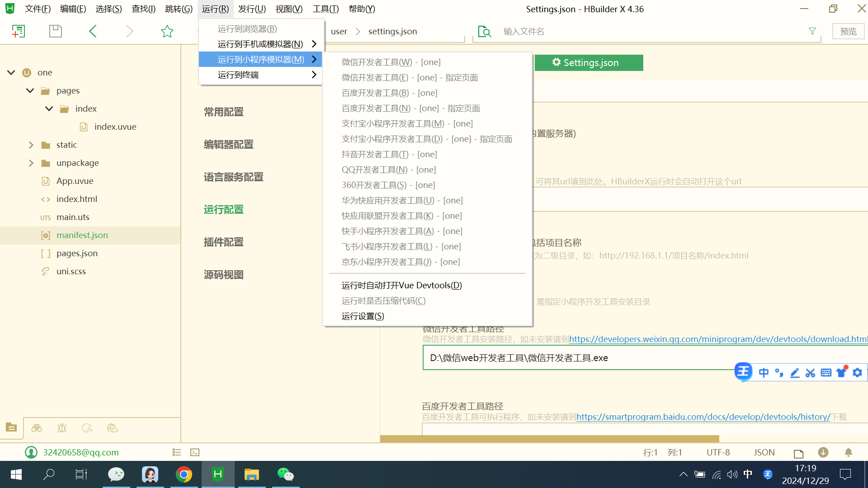Screen dimensions: 868x488
Task: Open File Explorer from the taskbar
Action: pos(252,474)
